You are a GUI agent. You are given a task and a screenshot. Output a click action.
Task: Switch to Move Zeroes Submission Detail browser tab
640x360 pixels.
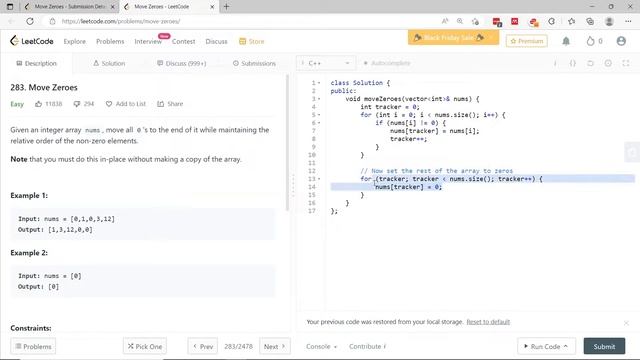(69, 7)
